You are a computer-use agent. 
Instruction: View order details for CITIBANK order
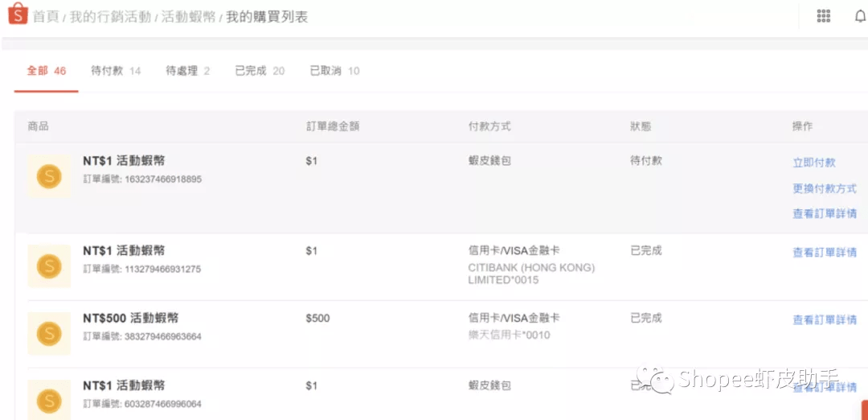click(825, 252)
